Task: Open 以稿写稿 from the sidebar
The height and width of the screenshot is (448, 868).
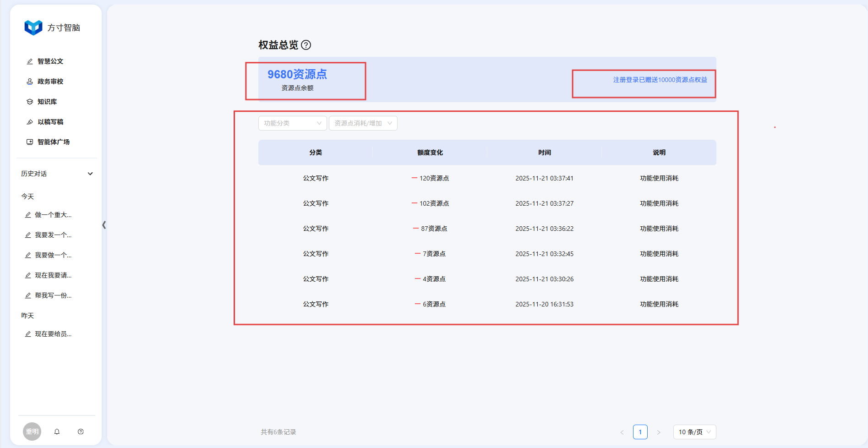Action: click(x=50, y=122)
